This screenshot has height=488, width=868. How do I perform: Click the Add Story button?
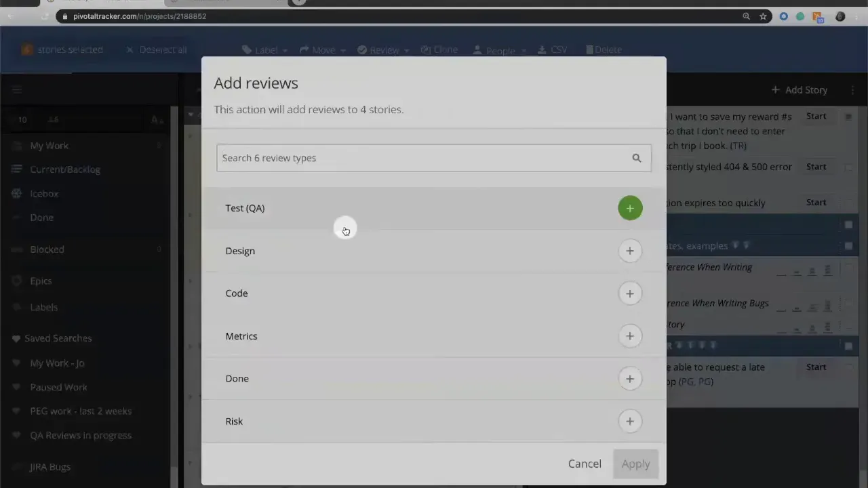pos(800,89)
